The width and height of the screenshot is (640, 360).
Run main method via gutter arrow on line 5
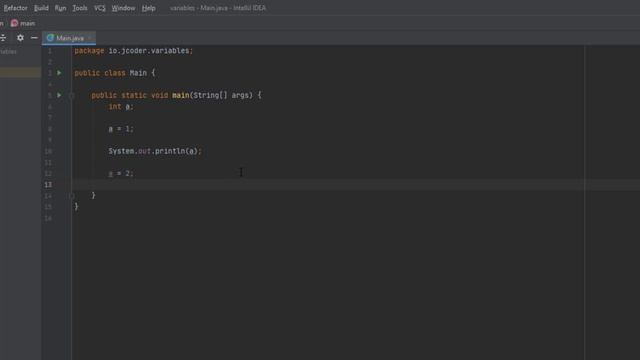tap(59, 95)
